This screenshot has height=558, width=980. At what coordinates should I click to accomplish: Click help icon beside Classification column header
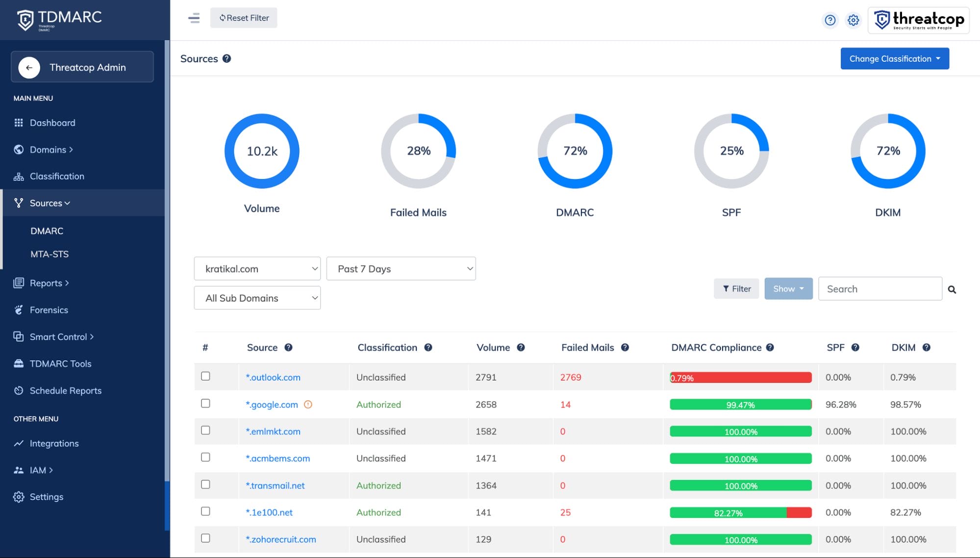point(428,348)
